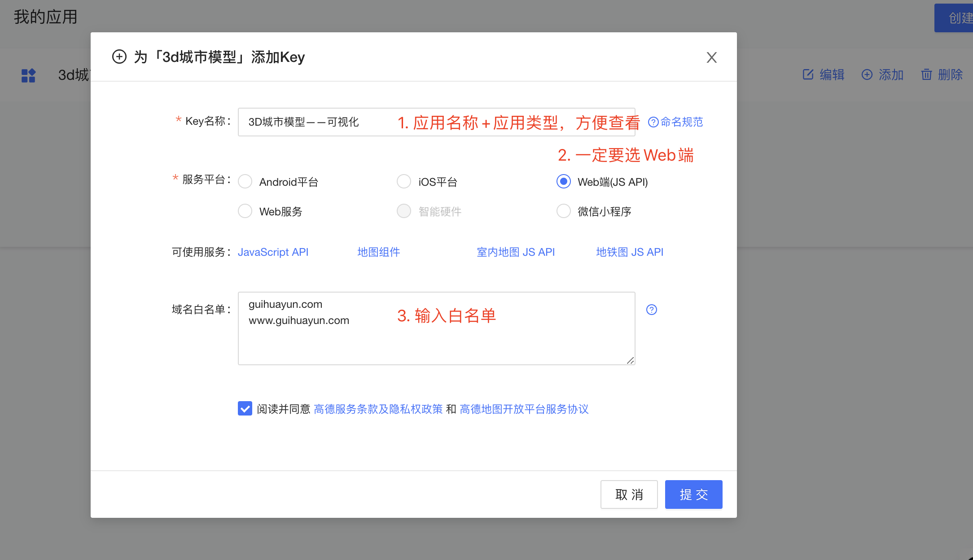Click the 我的应用 page heading

tap(45, 17)
